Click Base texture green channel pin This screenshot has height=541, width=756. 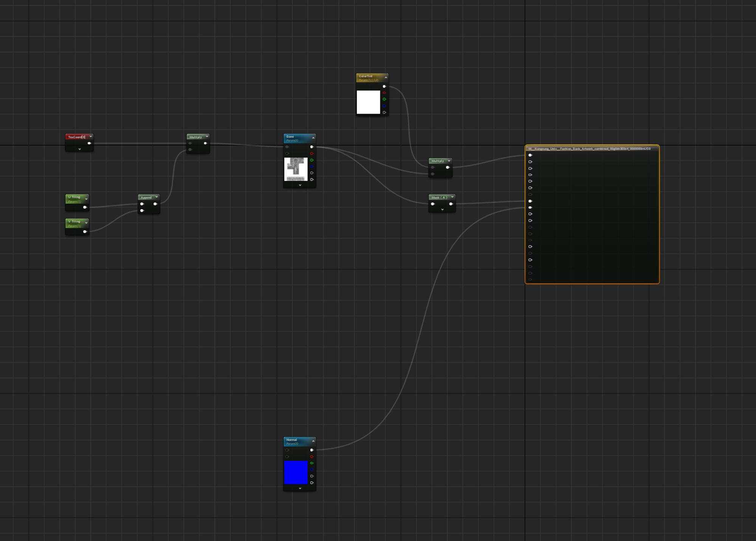pos(312,160)
